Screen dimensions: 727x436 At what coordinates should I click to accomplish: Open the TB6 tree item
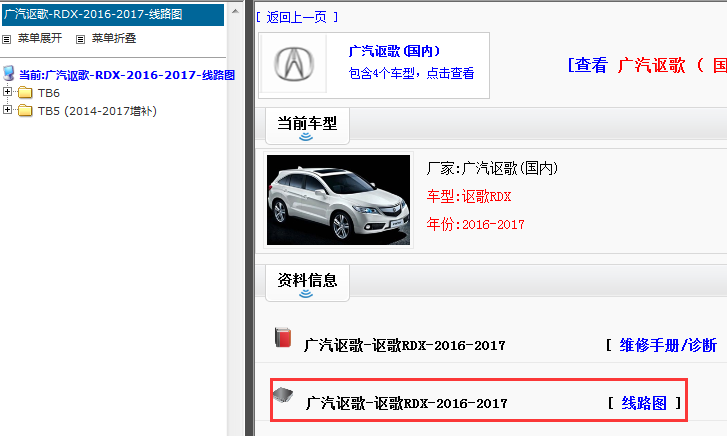(49, 93)
